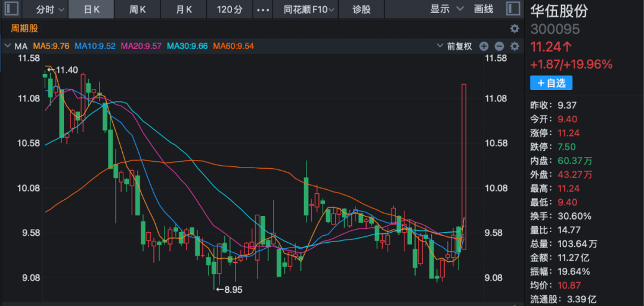644x306 pixels.
Task: Collapse the MA indicator chevron
Action: pos(7,46)
